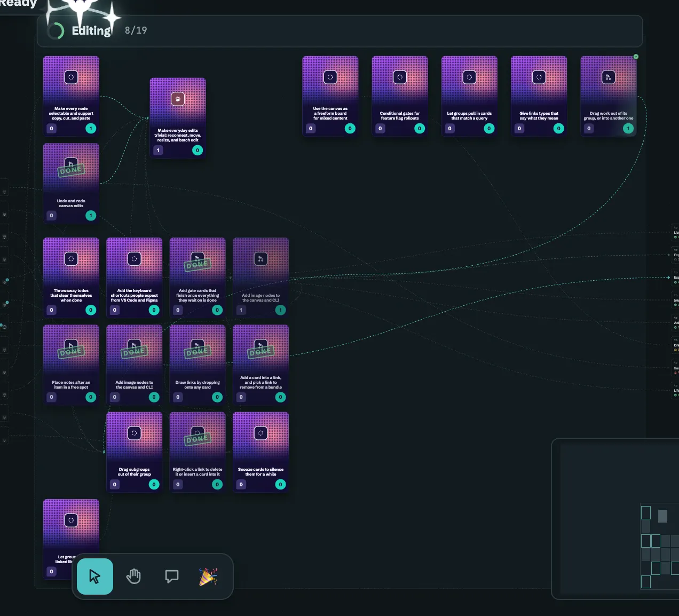Click the party popper celebrate icon

208,576
